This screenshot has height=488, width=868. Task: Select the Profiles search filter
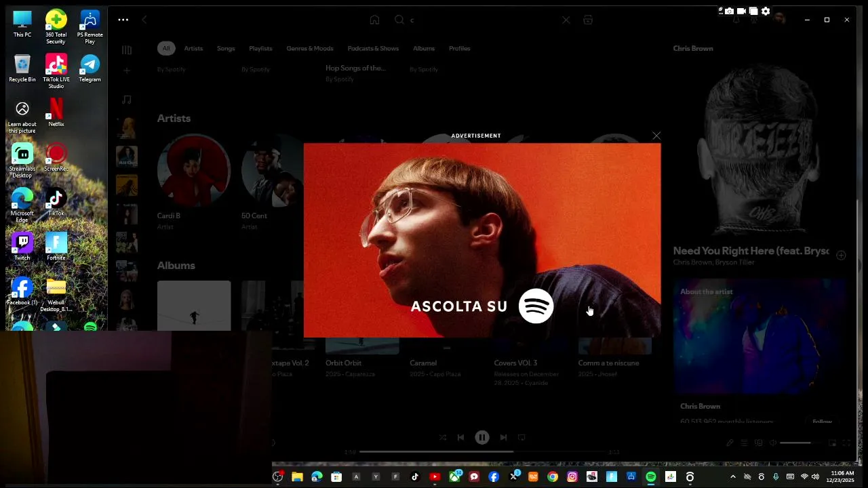pyautogui.click(x=459, y=48)
